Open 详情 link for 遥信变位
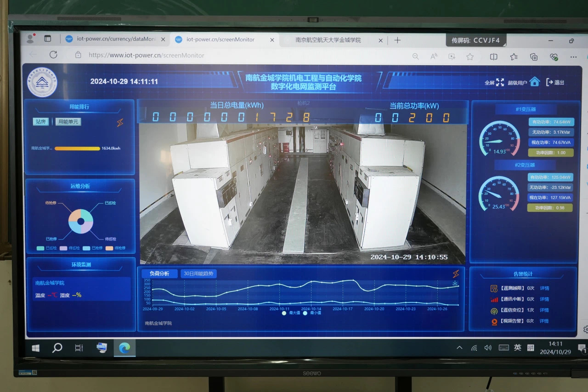 [544, 310]
